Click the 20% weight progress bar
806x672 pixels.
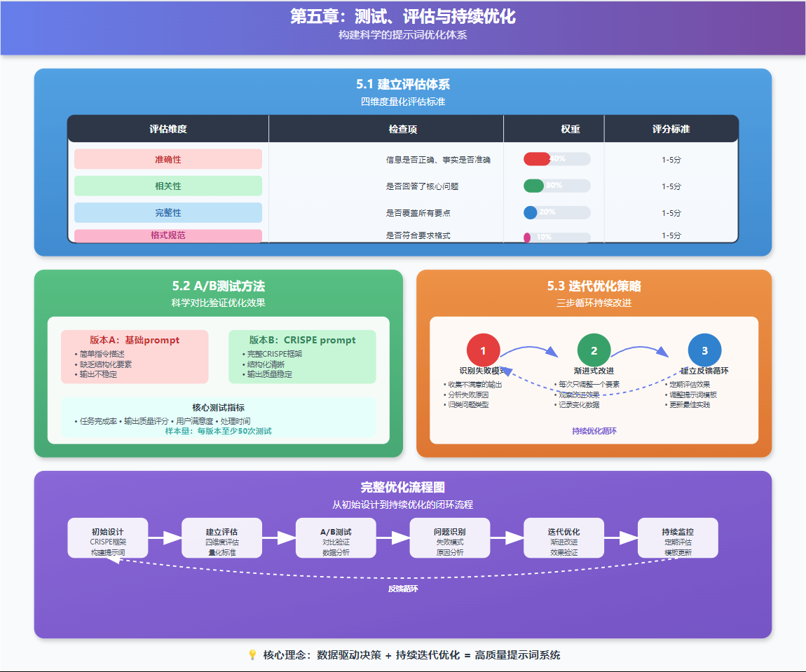tap(556, 212)
